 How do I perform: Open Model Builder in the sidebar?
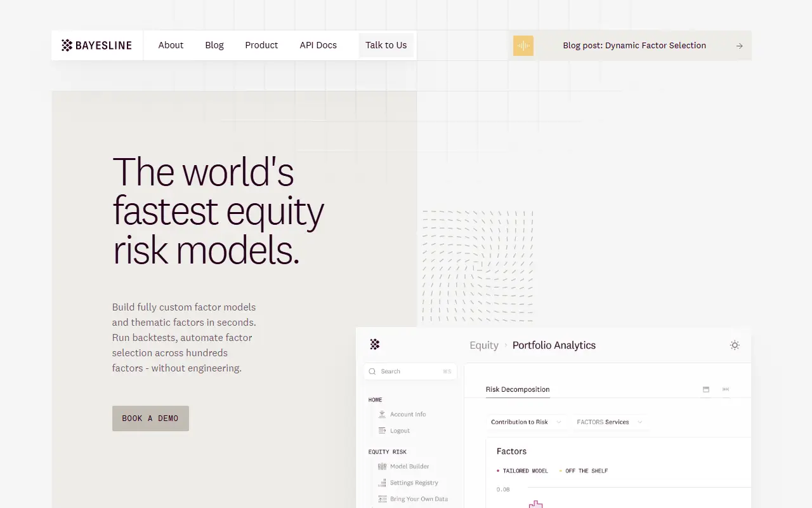click(x=410, y=466)
